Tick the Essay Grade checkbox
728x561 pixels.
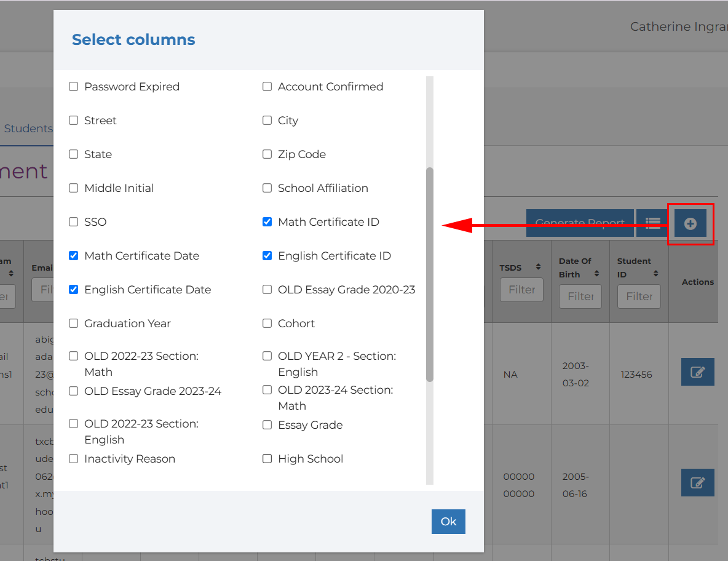(x=267, y=425)
